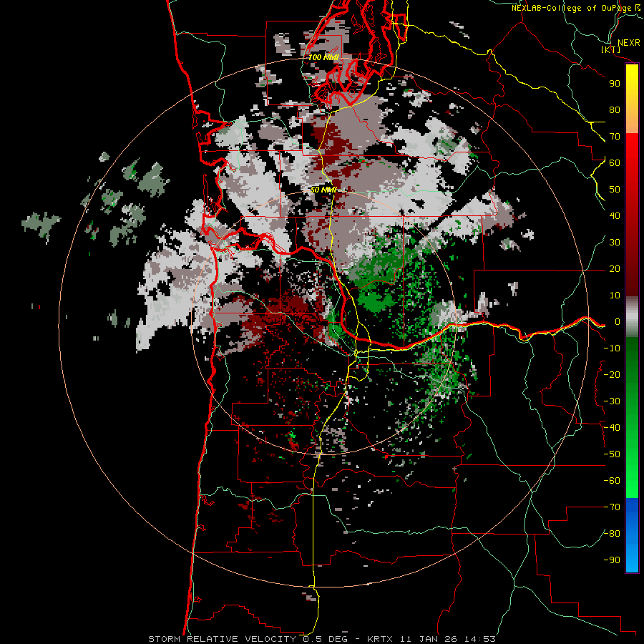This screenshot has height=644, width=644.
Task: Select the 30 knot scale value
Action: click(x=615, y=243)
